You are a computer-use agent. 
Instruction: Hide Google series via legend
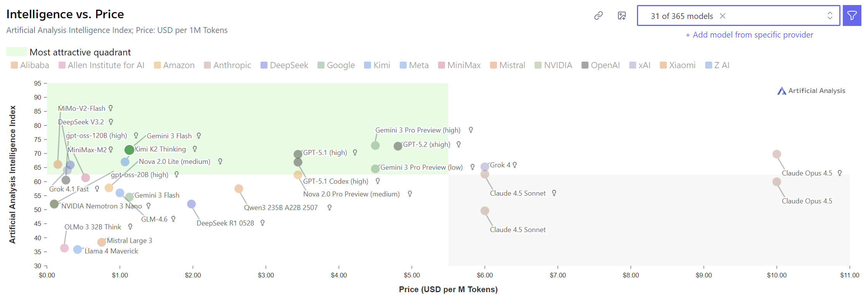(x=336, y=65)
